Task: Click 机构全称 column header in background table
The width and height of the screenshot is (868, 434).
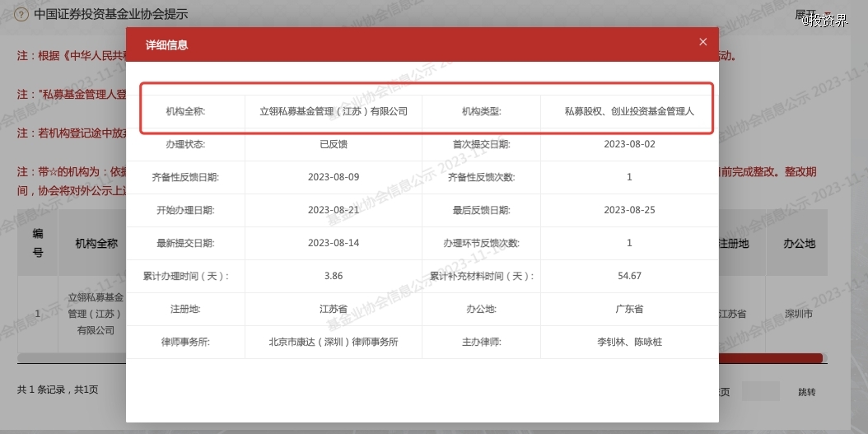Action: coord(96,243)
